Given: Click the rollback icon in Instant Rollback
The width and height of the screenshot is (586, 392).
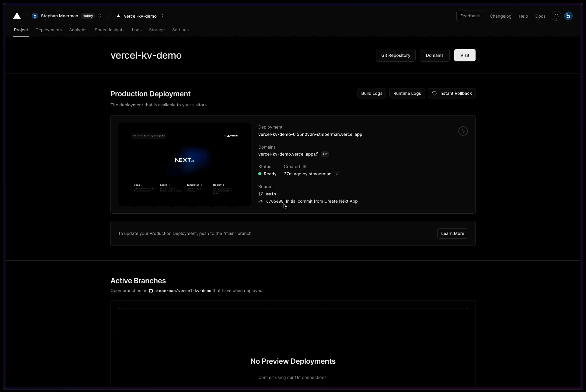Looking at the screenshot, I should pyautogui.click(x=434, y=93).
